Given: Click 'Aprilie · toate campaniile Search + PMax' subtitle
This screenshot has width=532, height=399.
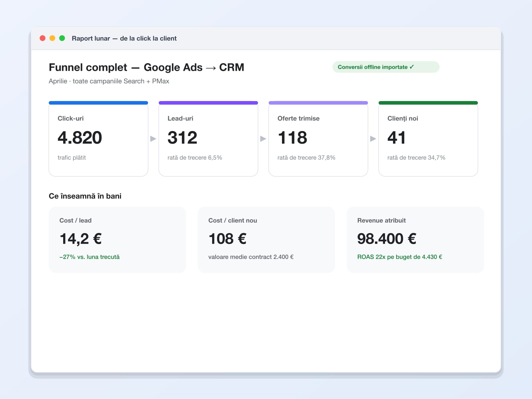Looking at the screenshot, I should click(x=109, y=81).
